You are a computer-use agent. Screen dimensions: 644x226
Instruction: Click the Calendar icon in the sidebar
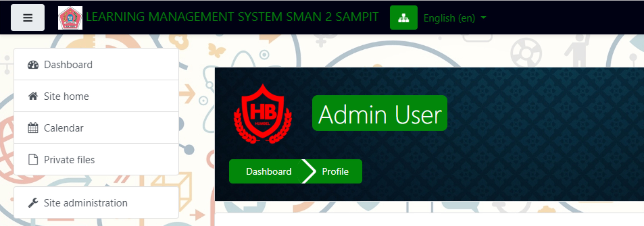click(x=33, y=128)
